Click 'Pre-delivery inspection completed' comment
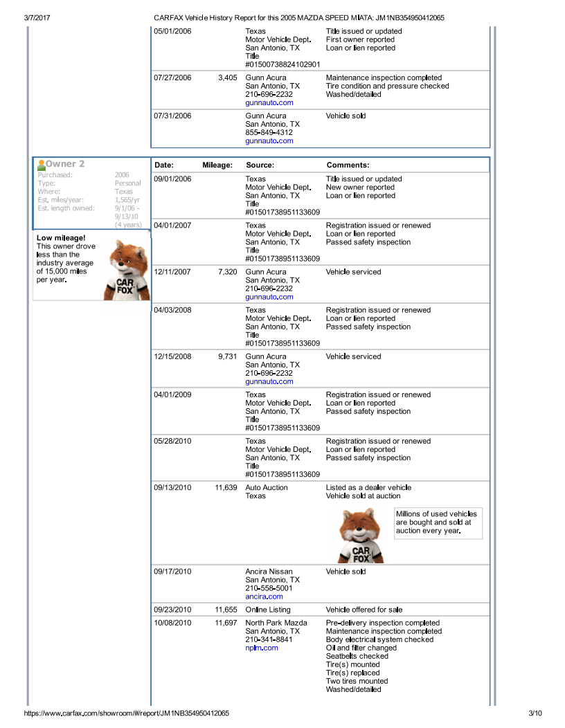 [382, 622]
